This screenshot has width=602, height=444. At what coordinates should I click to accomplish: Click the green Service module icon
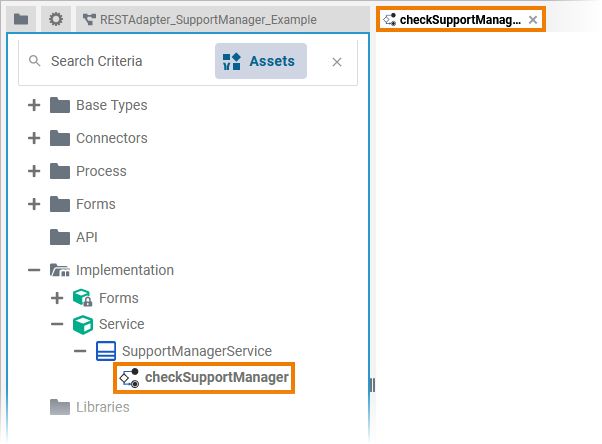coord(83,325)
